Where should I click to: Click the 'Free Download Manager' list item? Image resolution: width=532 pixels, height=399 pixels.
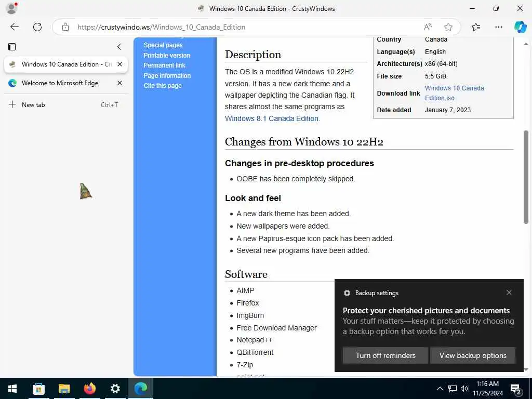276,328
